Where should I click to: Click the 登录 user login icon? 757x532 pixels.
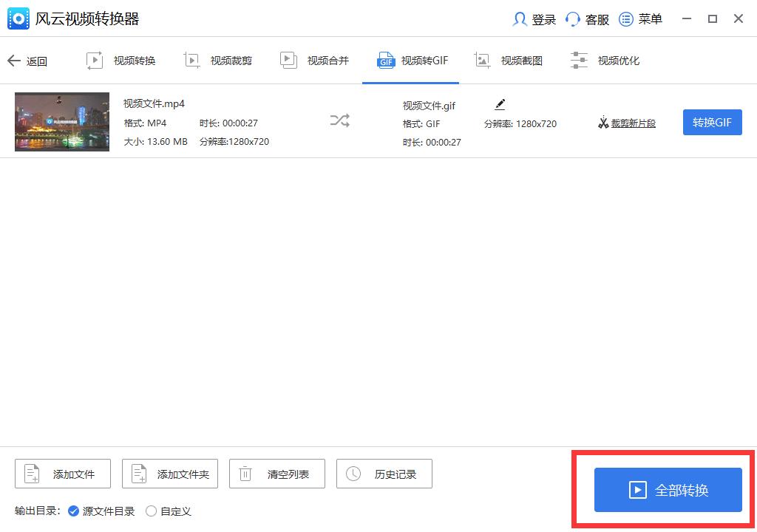pos(520,19)
